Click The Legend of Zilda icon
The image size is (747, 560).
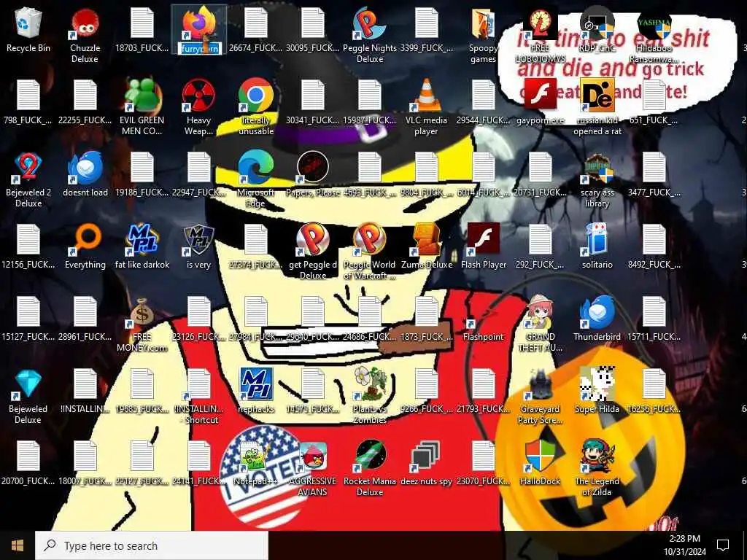click(x=597, y=456)
